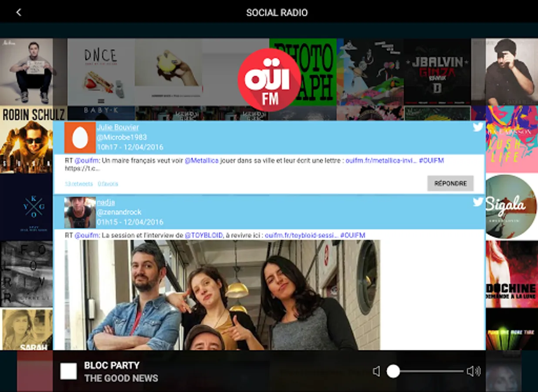Screen dimensions: 538x392
Task: Select the Photograph green album cover
Action: coord(303,72)
